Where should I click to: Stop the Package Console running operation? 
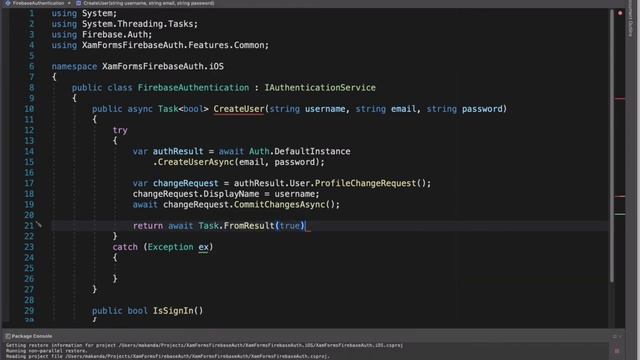[x=617, y=351]
